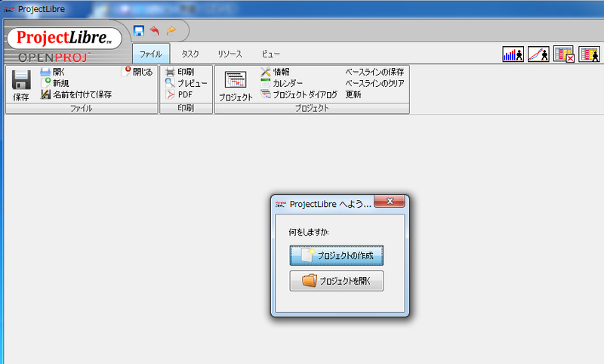The height and width of the screenshot is (364, 604).
Task: Click the table icon with red X
Action: coord(564,54)
